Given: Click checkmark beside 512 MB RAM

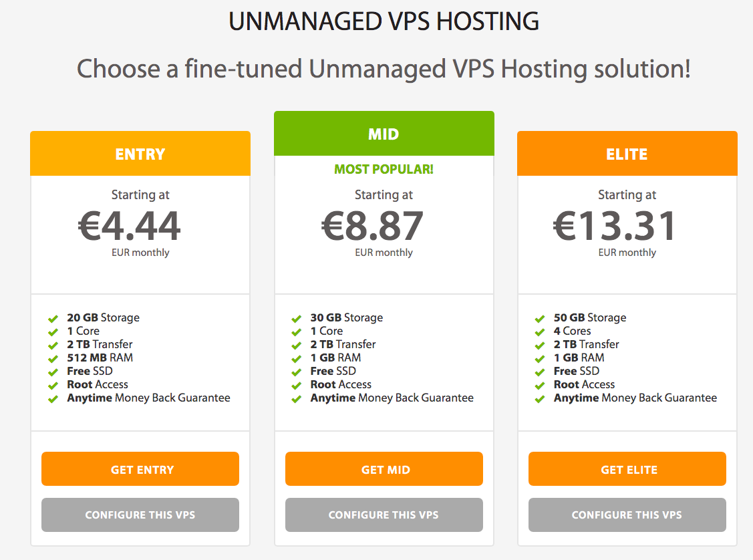Looking at the screenshot, I should (x=53, y=359).
